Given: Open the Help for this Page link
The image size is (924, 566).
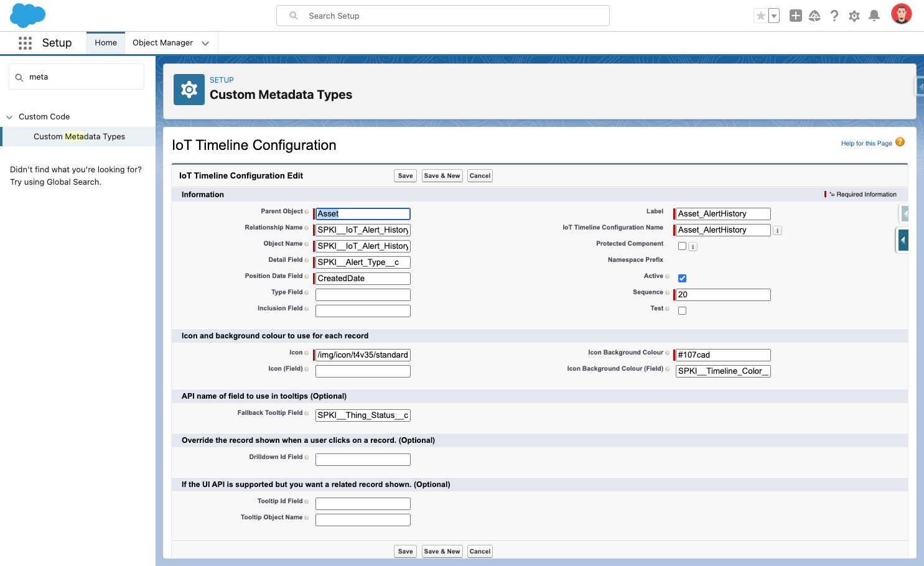Looking at the screenshot, I should tap(866, 144).
